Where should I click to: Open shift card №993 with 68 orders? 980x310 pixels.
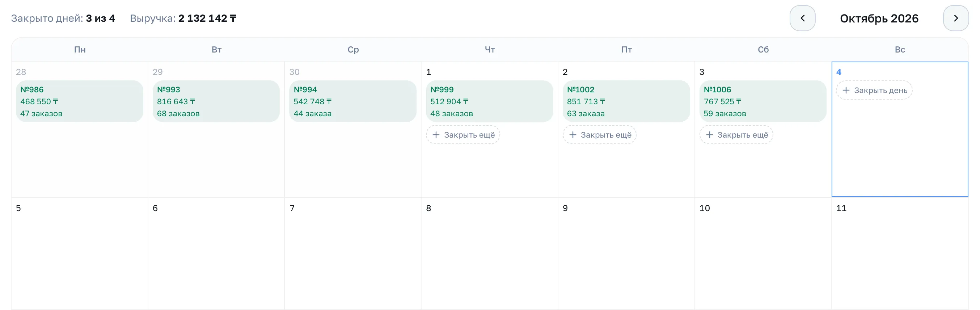click(216, 101)
